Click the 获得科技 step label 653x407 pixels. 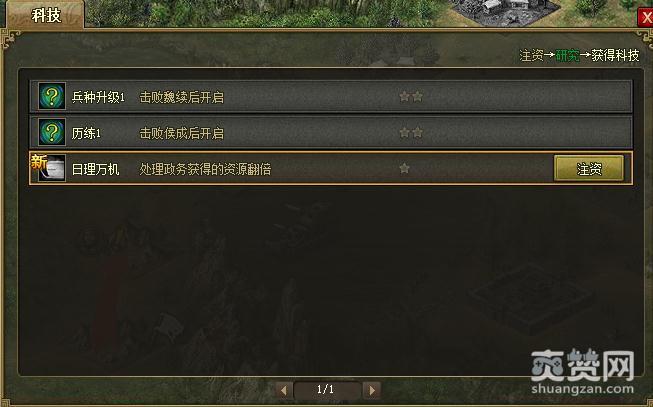(615, 55)
